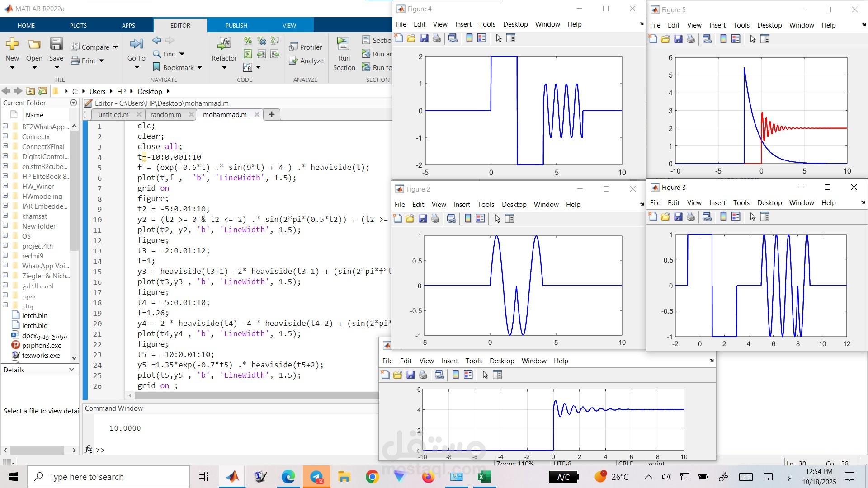Viewport: 868px width, 488px height.
Task: Open the Profiler tool
Action: [x=306, y=47]
